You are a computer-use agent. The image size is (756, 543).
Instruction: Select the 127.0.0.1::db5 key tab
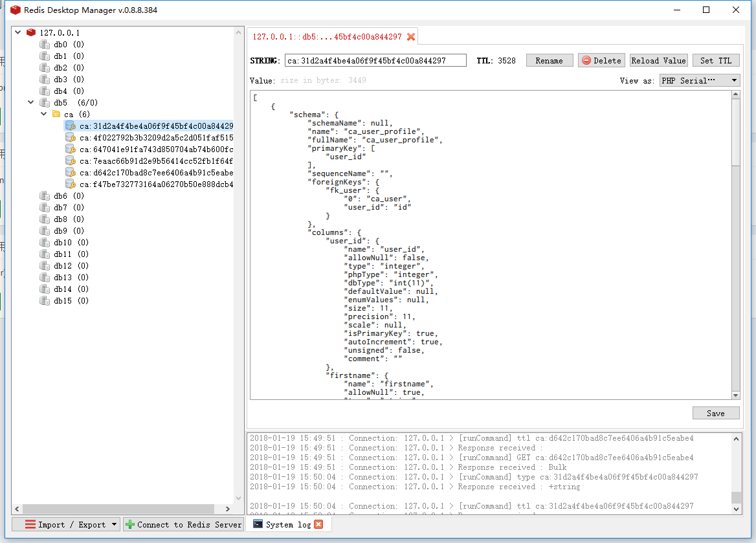[327, 37]
